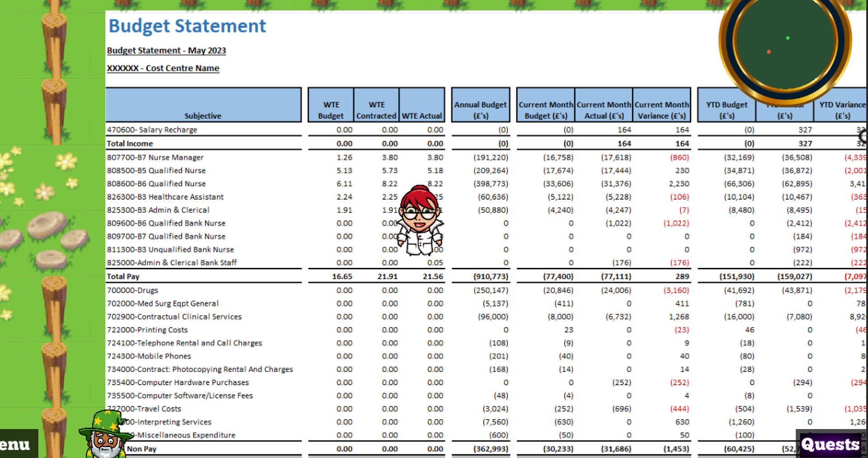Click the XXXXXX - Cost Centre Name link

(x=163, y=68)
